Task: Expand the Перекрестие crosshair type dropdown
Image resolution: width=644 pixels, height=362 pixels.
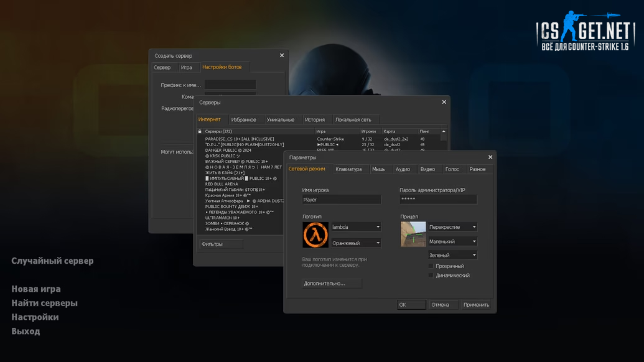Action: pos(452,227)
